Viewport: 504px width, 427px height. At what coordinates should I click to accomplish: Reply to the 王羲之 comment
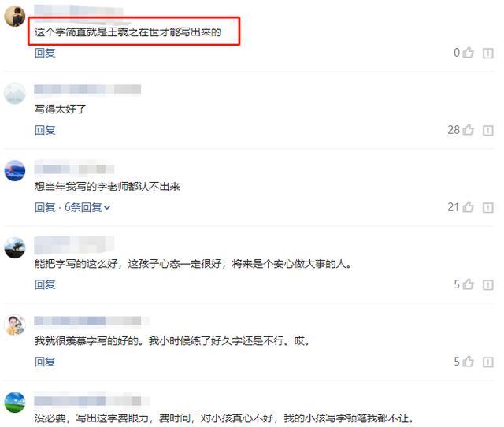(x=45, y=53)
